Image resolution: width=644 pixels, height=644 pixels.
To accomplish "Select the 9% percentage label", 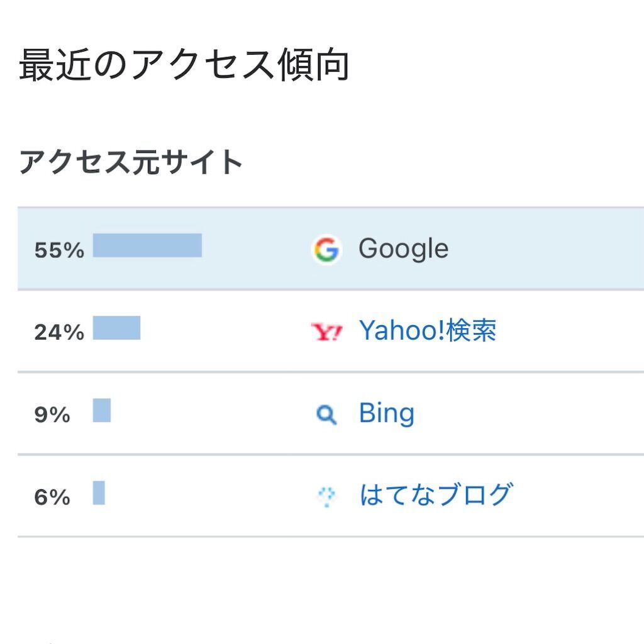I will coord(52,414).
